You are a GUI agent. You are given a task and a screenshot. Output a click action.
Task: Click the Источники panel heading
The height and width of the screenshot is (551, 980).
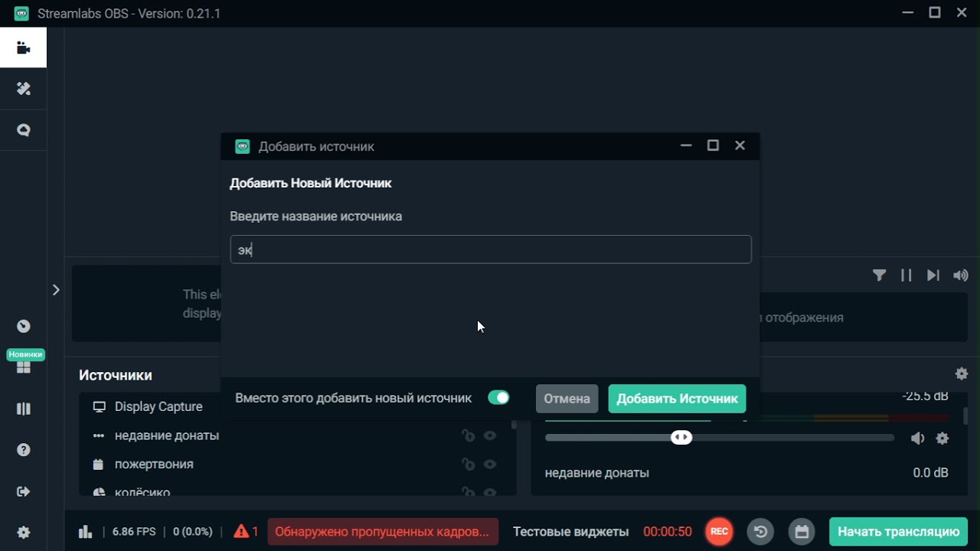(x=116, y=375)
